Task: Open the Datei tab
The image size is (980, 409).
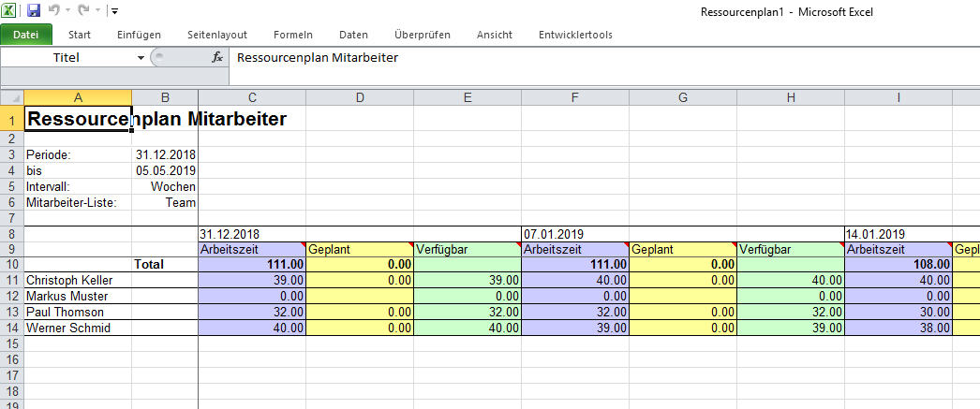Action: (x=25, y=35)
